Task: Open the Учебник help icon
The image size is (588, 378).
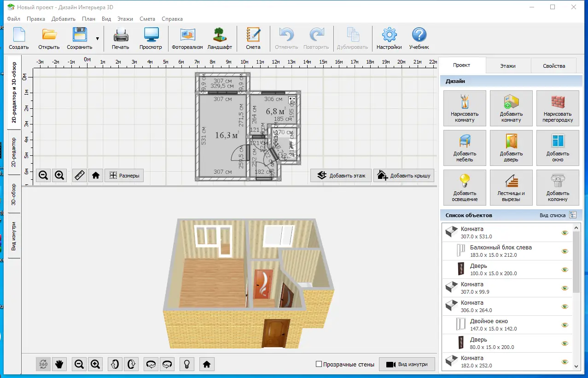Action: point(419,39)
